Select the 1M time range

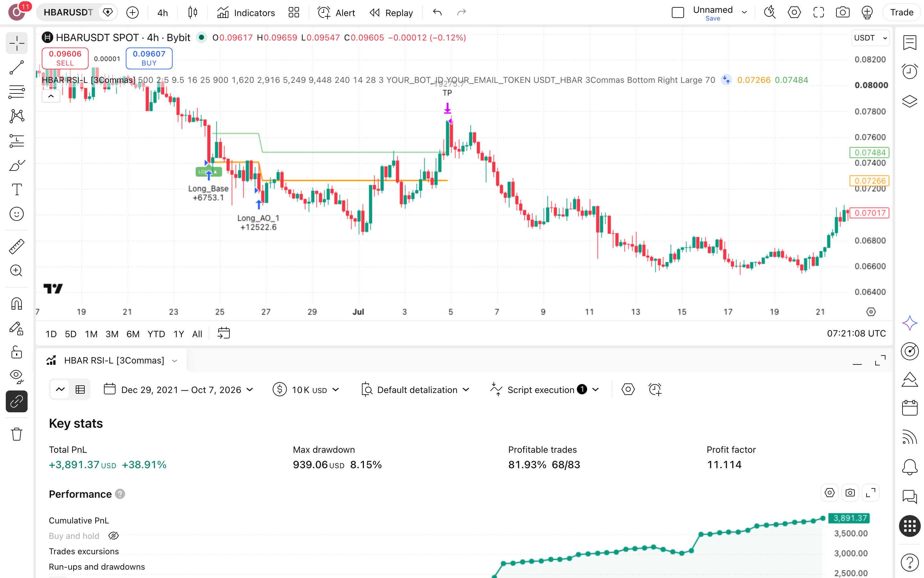(91, 334)
